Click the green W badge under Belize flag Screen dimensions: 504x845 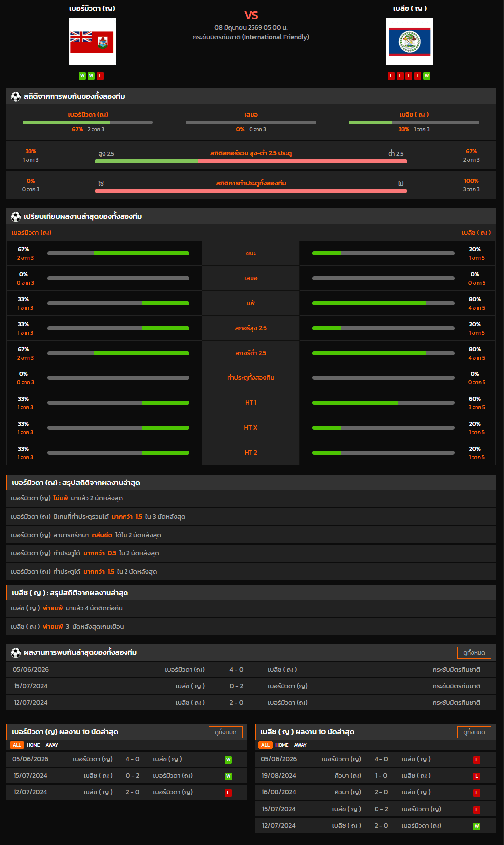(x=427, y=76)
